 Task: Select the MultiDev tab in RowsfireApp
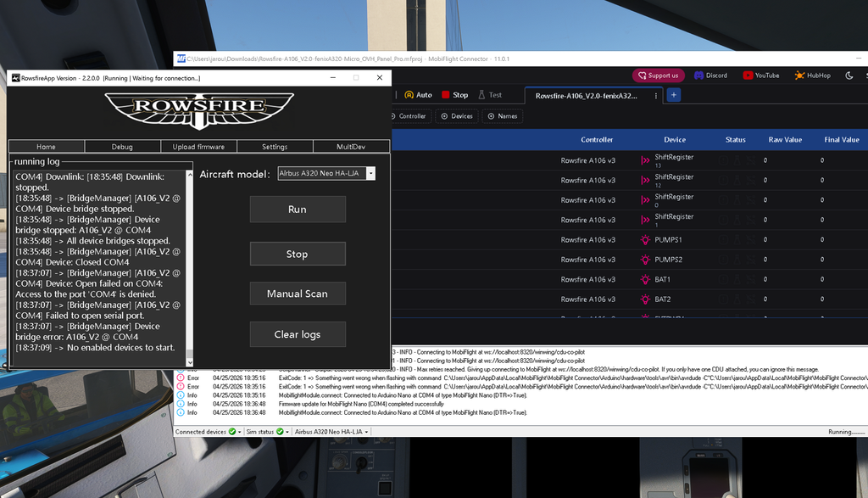(351, 147)
